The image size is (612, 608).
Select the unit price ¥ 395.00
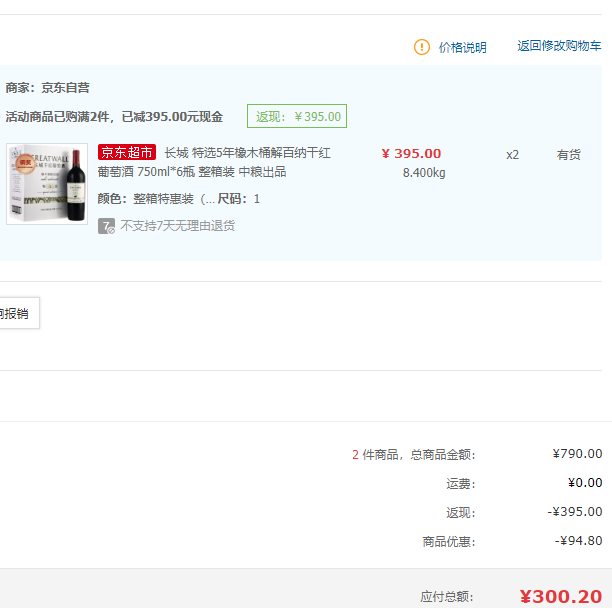pos(411,153)
